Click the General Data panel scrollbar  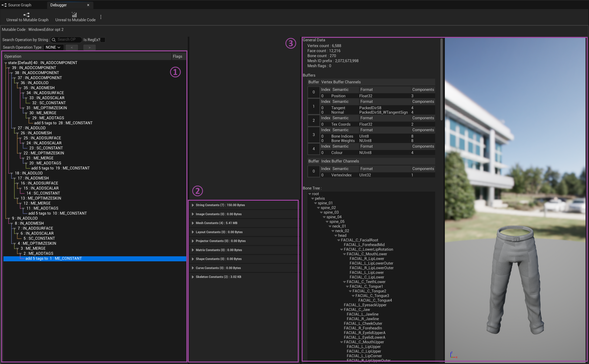(441, 80)
